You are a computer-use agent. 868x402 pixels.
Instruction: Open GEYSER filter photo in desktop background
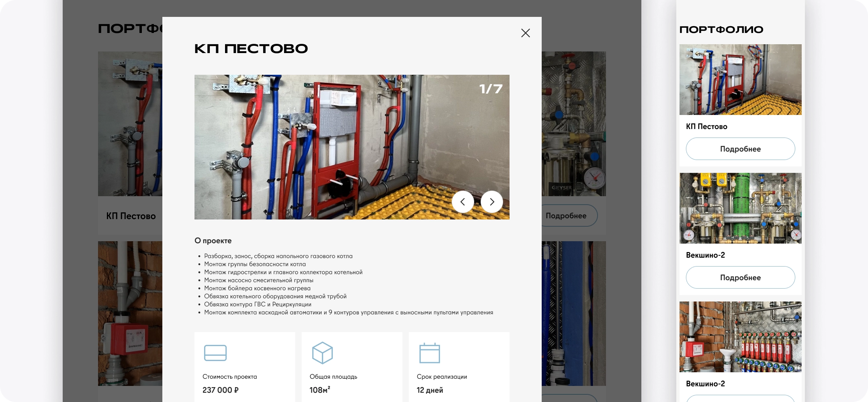point(574,124)
